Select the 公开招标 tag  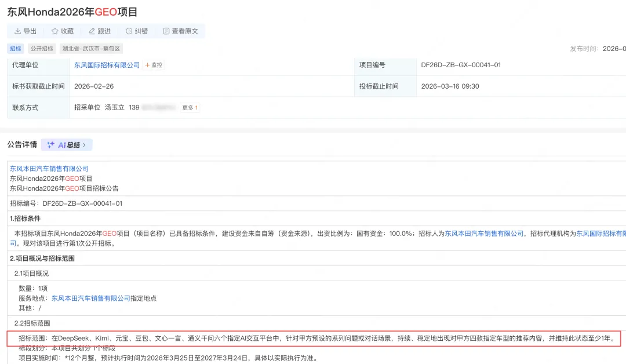pos(42,49)
